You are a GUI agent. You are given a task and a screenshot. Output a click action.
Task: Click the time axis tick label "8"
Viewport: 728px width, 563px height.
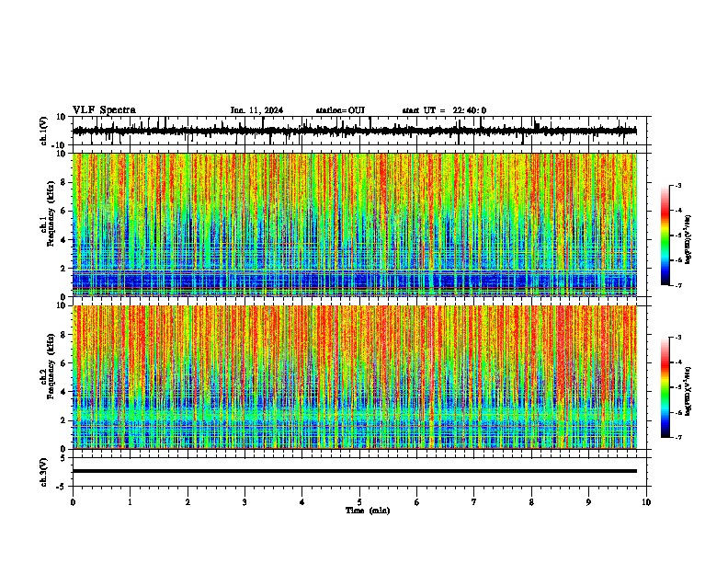(531, 502)
